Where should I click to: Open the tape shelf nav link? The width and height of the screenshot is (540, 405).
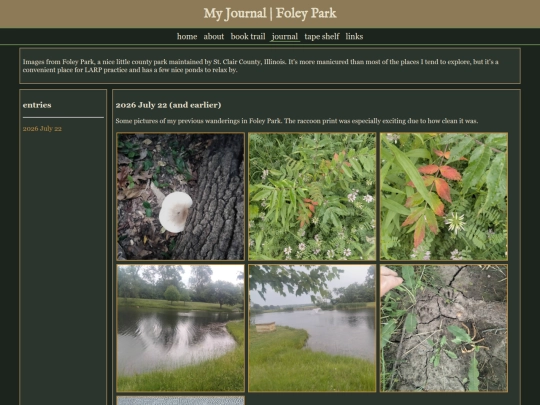coord(322,37)
